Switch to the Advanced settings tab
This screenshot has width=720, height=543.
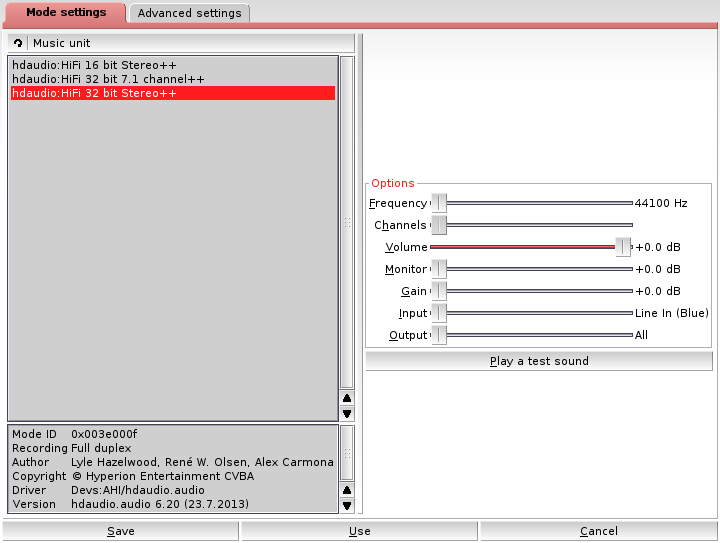tap(189, 13)
